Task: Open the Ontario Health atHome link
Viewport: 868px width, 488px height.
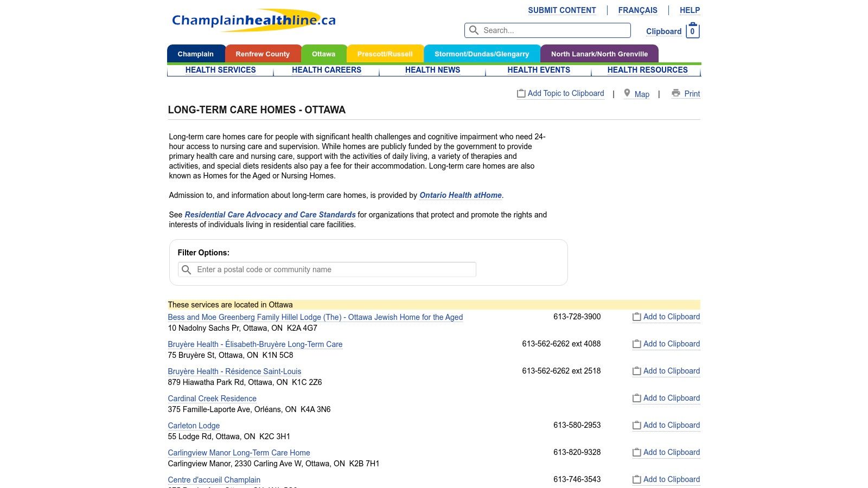Action: (x=461, y=195)
